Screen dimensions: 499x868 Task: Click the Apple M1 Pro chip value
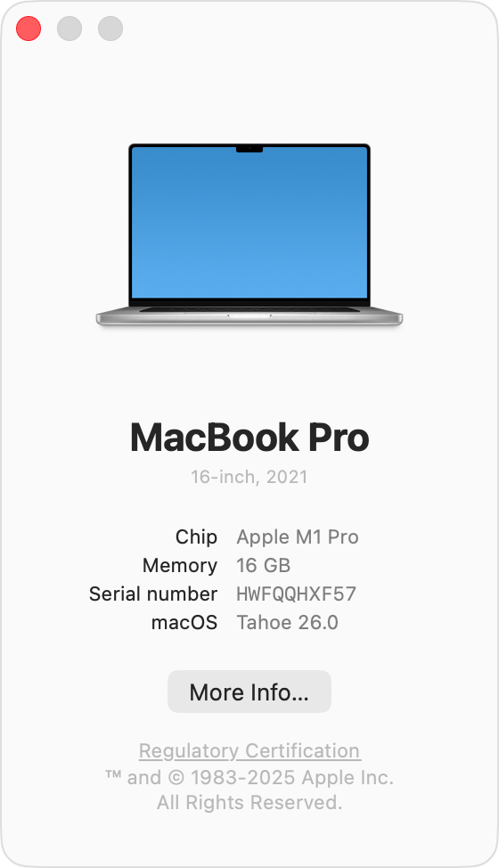(298, 537)
